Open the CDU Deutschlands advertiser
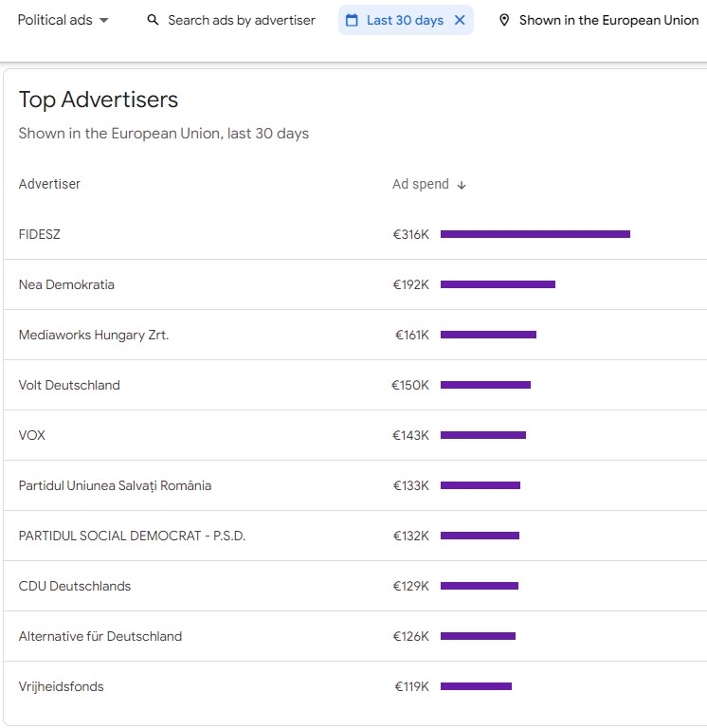 tap(355, 586)
